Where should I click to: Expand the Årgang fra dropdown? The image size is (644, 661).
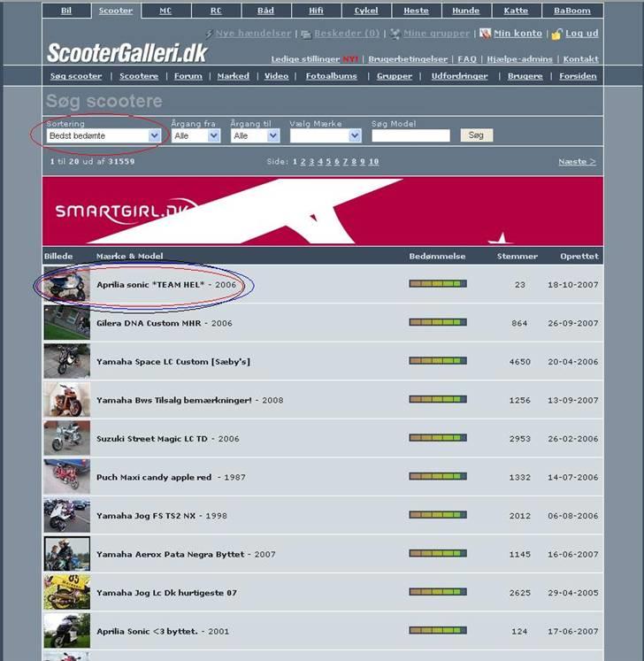click(195, 135)
